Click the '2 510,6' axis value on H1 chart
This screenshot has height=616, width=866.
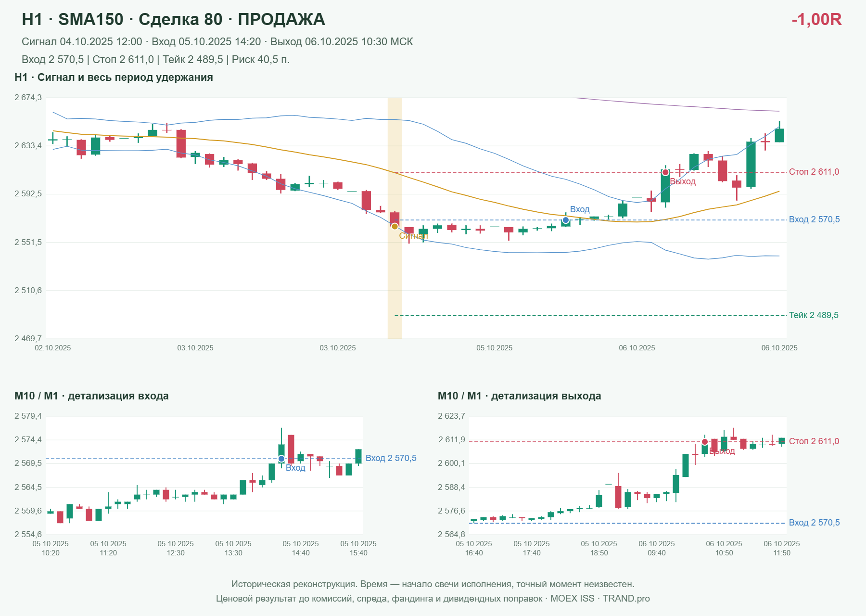(28, 291)
